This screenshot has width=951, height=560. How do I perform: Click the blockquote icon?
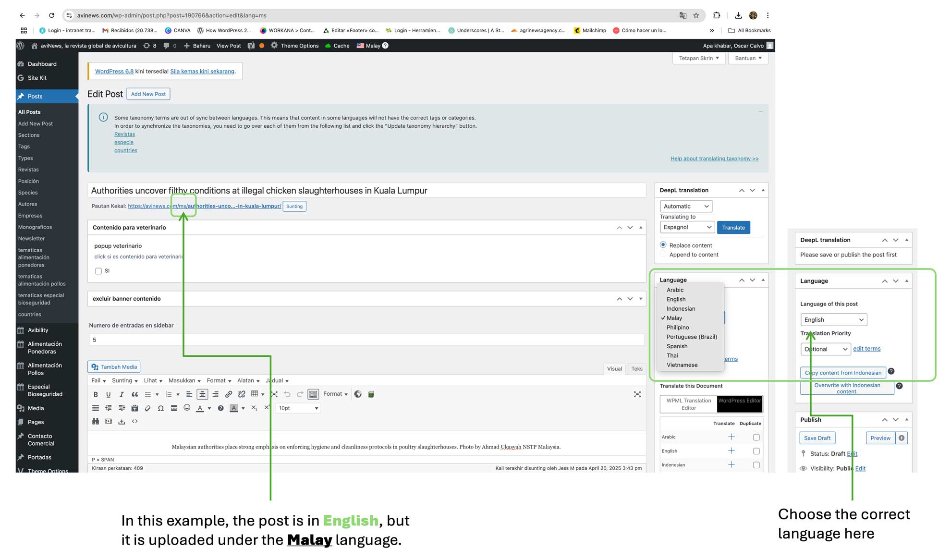135,394
